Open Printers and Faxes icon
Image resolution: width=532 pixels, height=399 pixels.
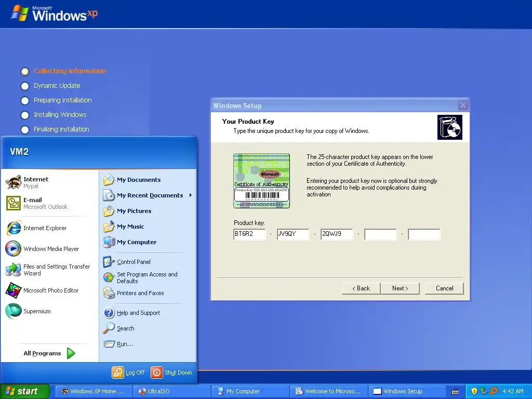(x=109, y=293)
